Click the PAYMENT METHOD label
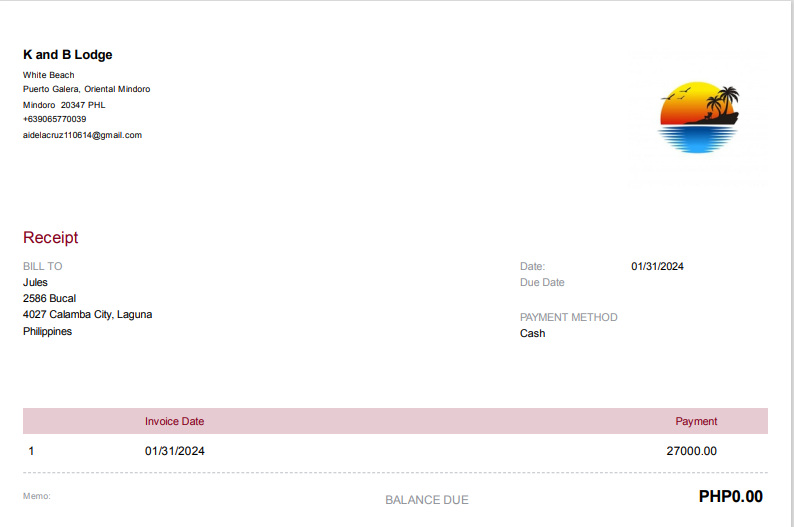This screenshot has width=794, height=527. pyautogui.click(x=569, y=317)
